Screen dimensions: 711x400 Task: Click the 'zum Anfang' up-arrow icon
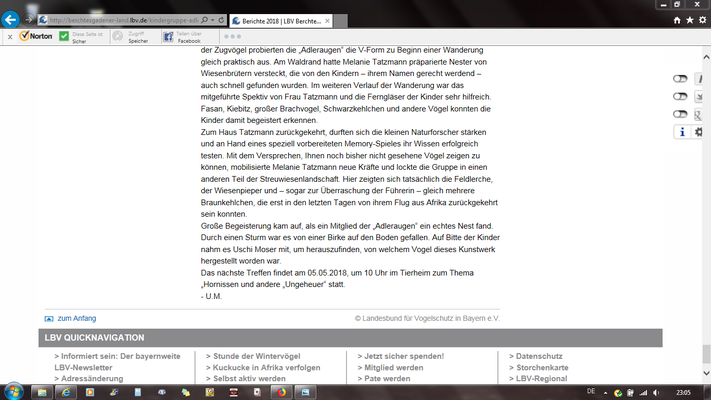49,319
